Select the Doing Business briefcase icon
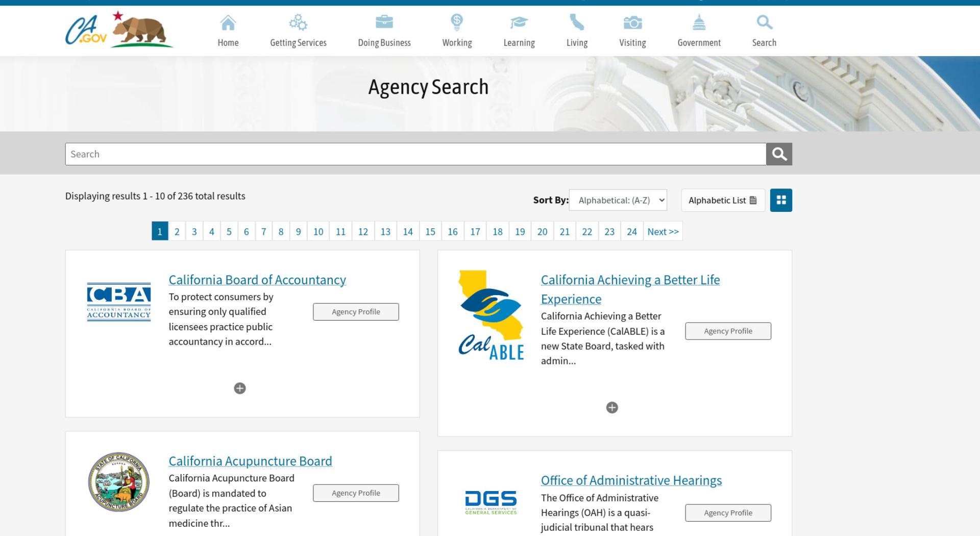The height and width of the screenshot is (536, 980). [x=384, y=22]
